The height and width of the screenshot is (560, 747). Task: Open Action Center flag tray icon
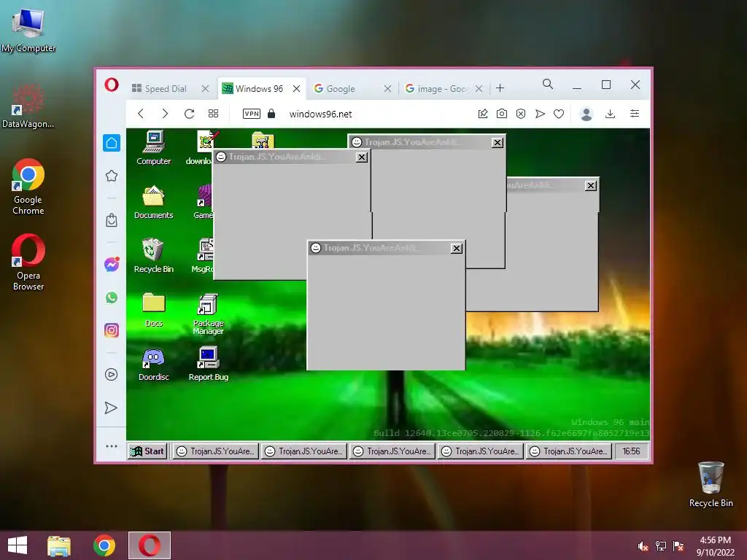(x=678, y=546)
